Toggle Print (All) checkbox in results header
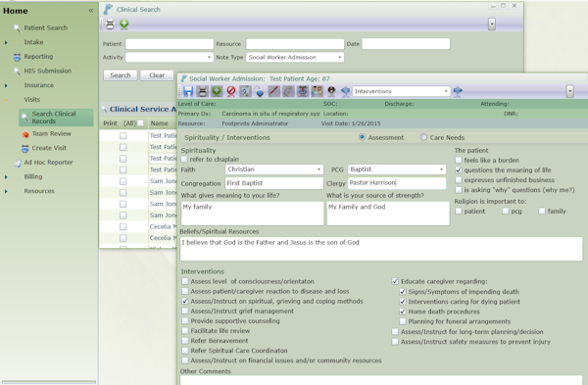588x385 pixels. [x=140, y=123]
